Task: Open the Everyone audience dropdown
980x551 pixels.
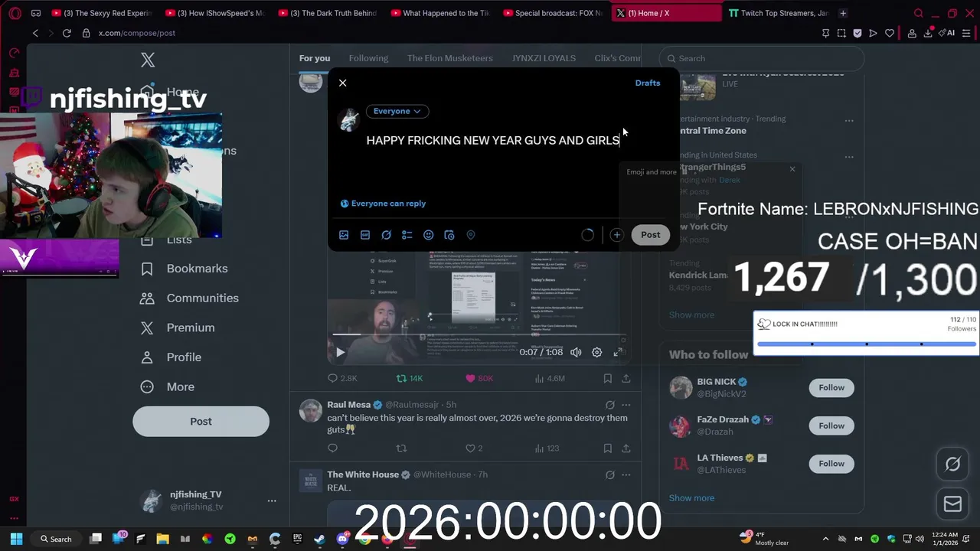Action: (397, 111)
